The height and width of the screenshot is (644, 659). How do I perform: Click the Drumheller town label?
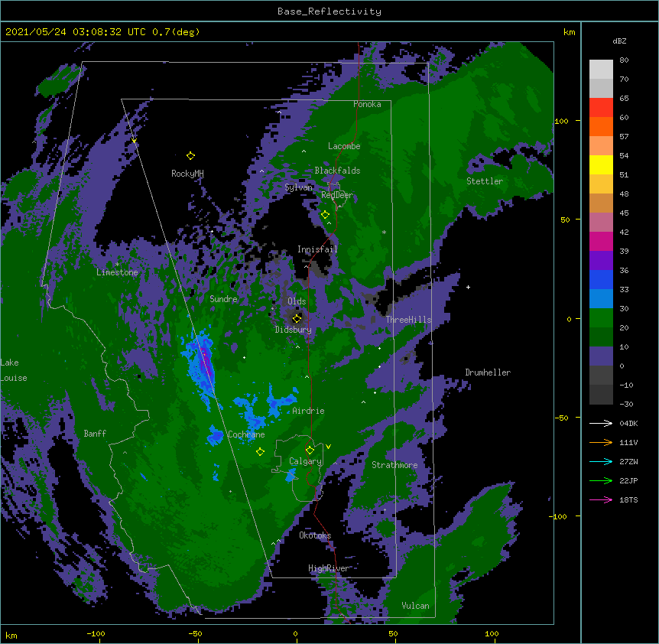pyautogui.click(x=488, y=372)
